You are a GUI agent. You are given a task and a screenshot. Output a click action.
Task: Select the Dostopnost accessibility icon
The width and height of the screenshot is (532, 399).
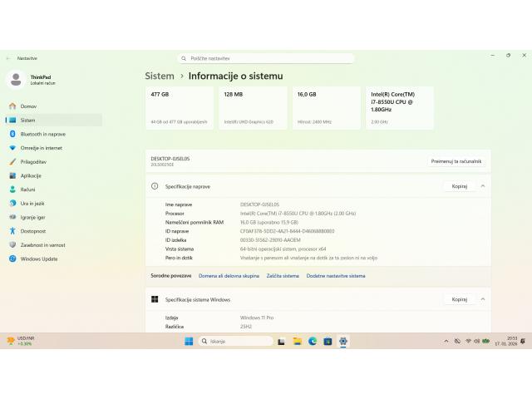pyautogui.click(x=12, y=231)
